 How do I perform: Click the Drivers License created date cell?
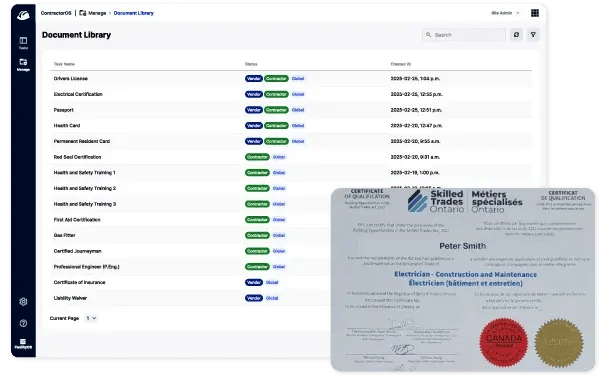point(415,79)
